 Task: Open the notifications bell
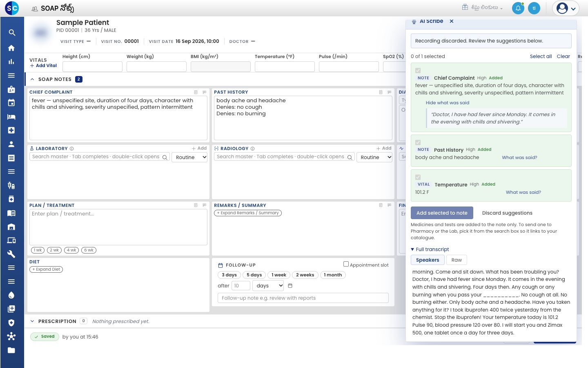pyautogui.click(x=518, y=8)
